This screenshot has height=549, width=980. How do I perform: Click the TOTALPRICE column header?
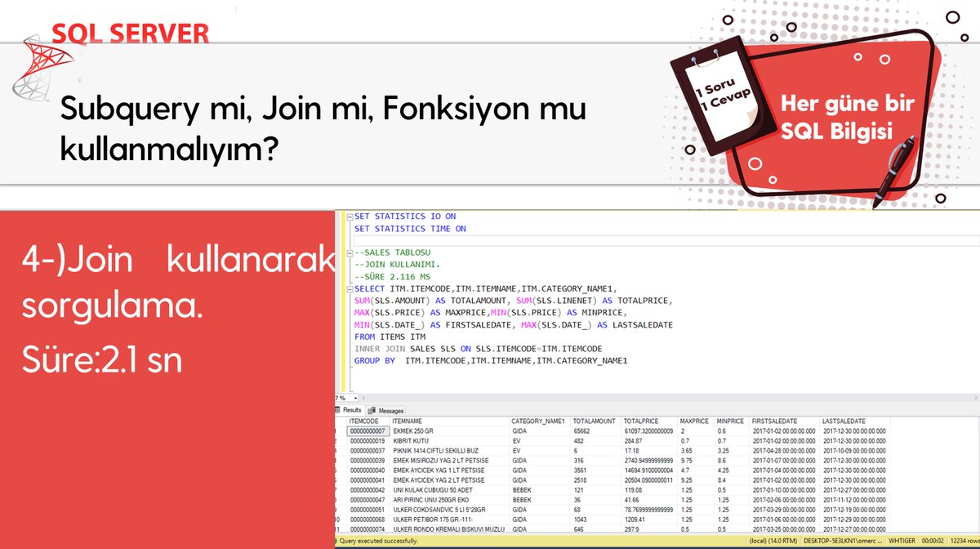[x=649, y=421]
